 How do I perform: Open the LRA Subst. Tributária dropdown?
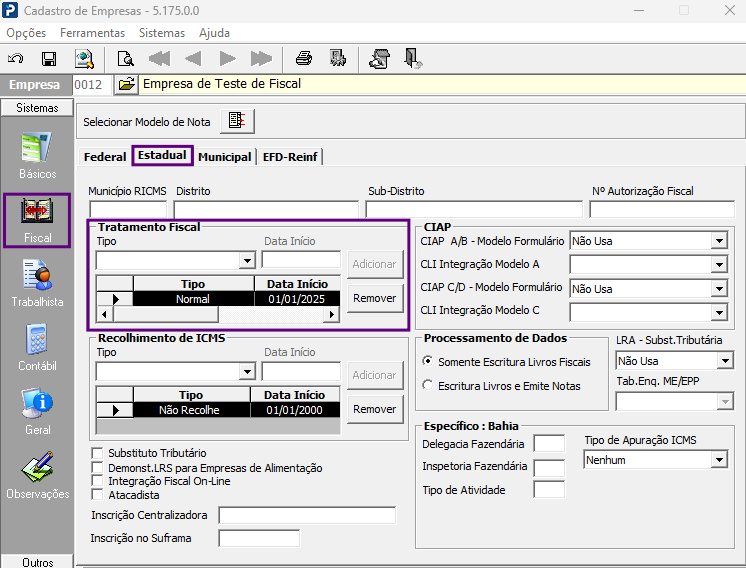coord(725,361)
